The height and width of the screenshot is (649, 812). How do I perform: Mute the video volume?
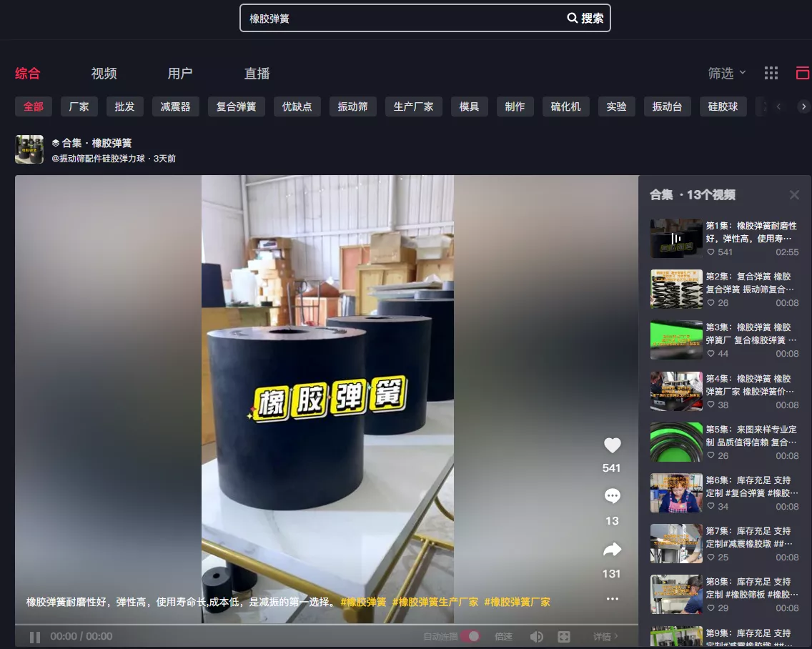click(537, 637)
